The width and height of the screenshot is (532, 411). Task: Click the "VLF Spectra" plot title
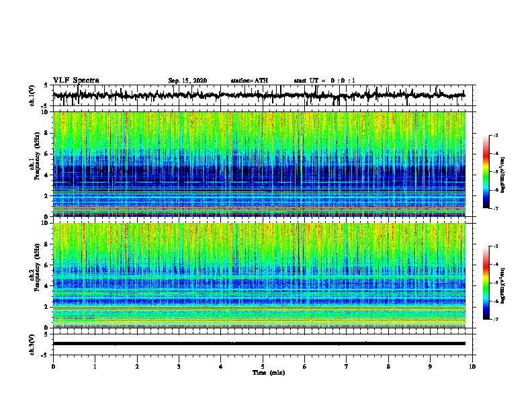pos(76,80)
